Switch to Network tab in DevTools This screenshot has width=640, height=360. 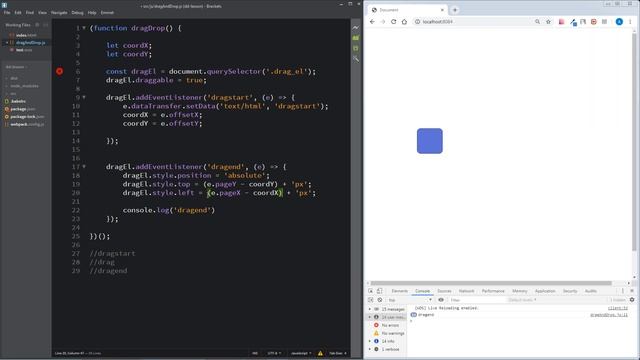(466, 291)
